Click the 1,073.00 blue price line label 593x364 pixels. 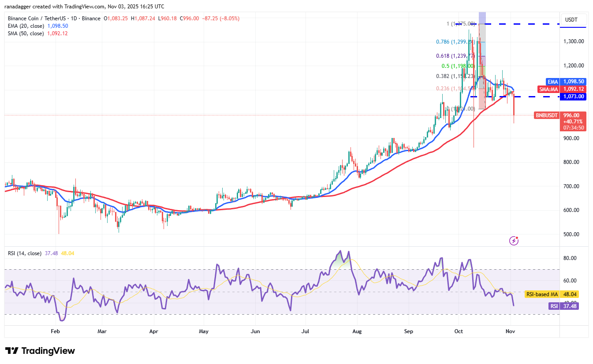[x=573, y=97]
